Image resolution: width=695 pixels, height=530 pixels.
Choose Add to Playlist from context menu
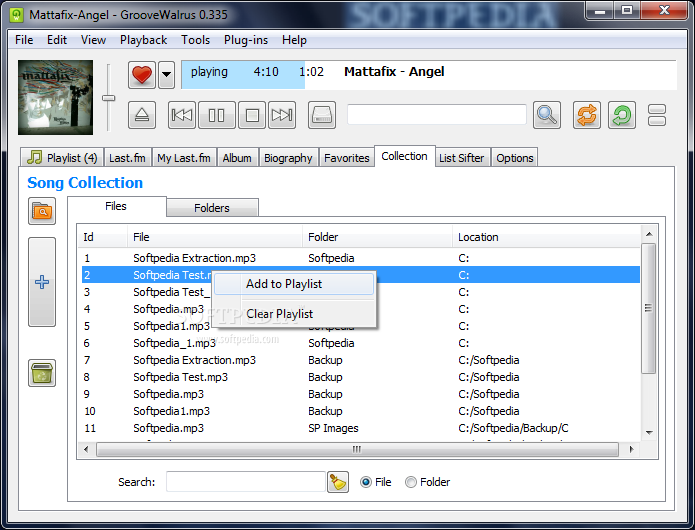tap(294, 284)
